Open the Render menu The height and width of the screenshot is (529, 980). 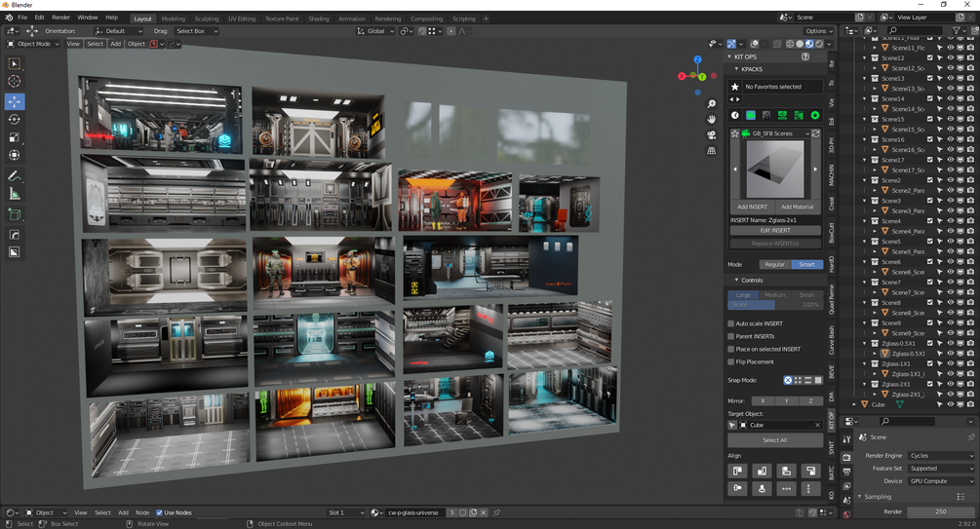point(60,18)
